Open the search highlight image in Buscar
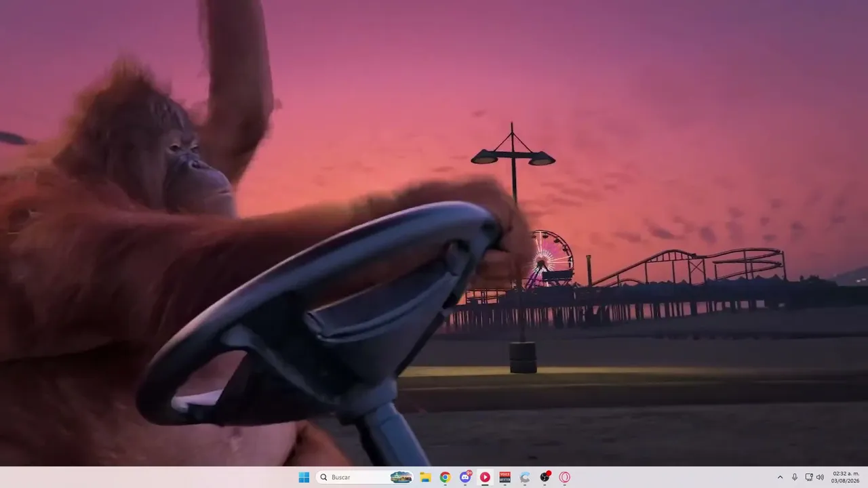Screen dimensions: 868x488 click(401, 477)
